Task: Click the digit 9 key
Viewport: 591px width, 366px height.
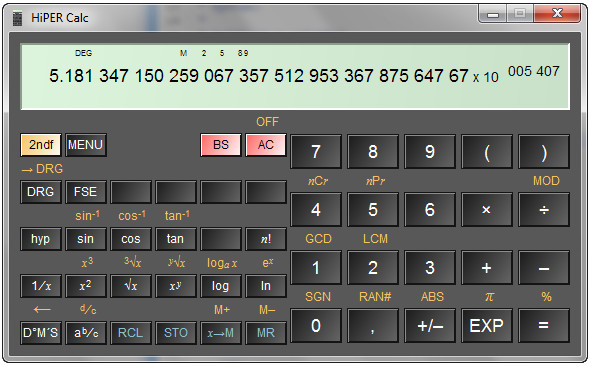Action: pyautogui.click(x=430, y=152)
